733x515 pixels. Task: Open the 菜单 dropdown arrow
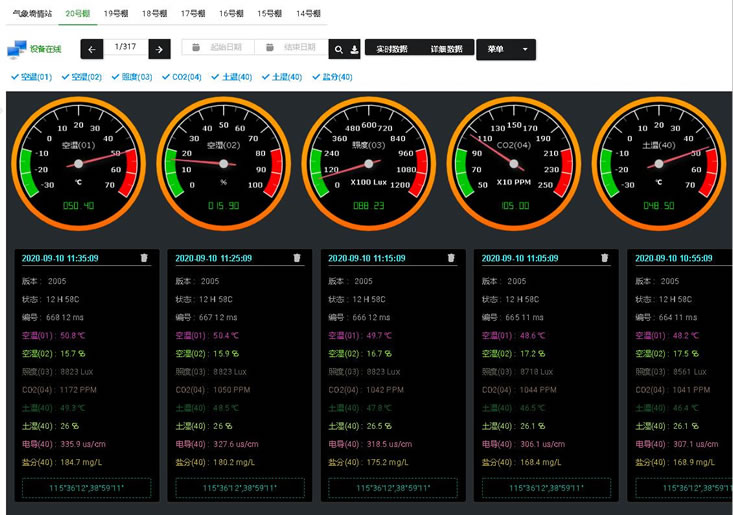525,49
